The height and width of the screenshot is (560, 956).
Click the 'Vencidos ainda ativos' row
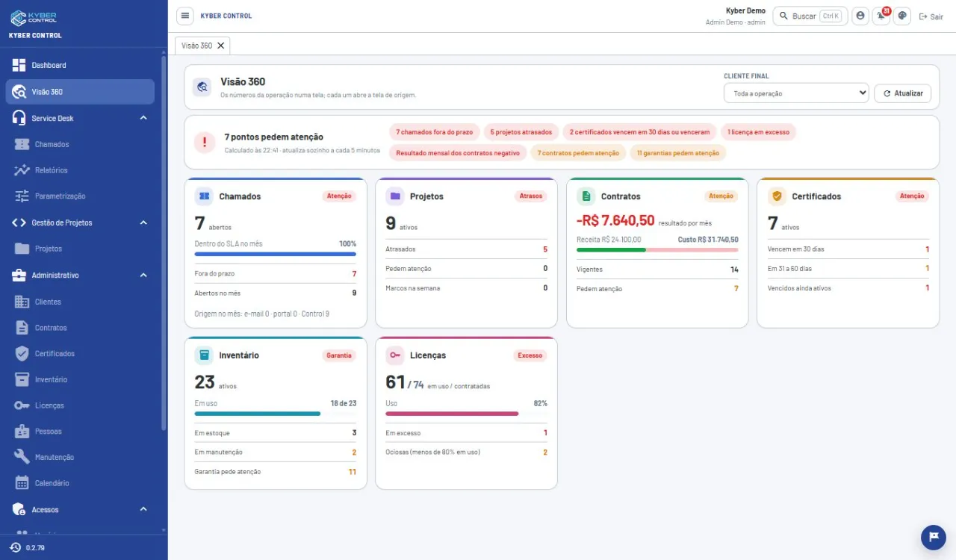848,287
